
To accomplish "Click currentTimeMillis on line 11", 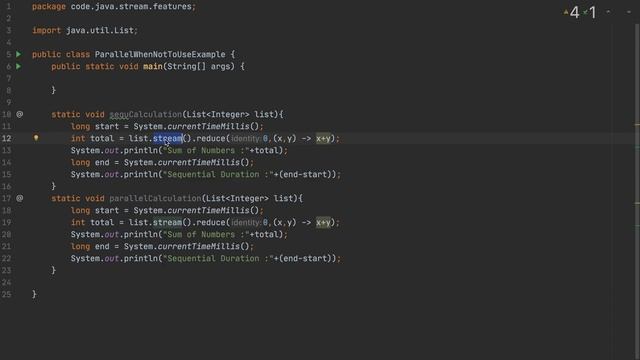I will (208, 127).
